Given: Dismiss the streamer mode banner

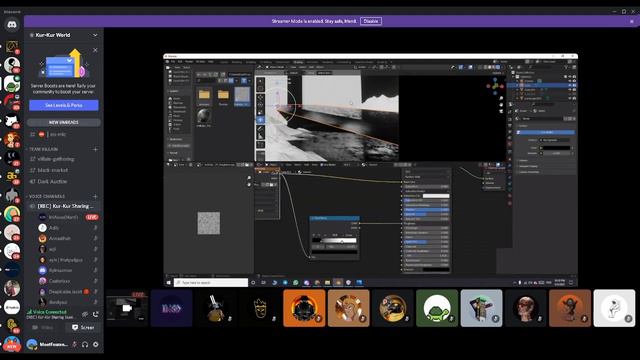Looking at the screenshot, I should pos(631,21).
